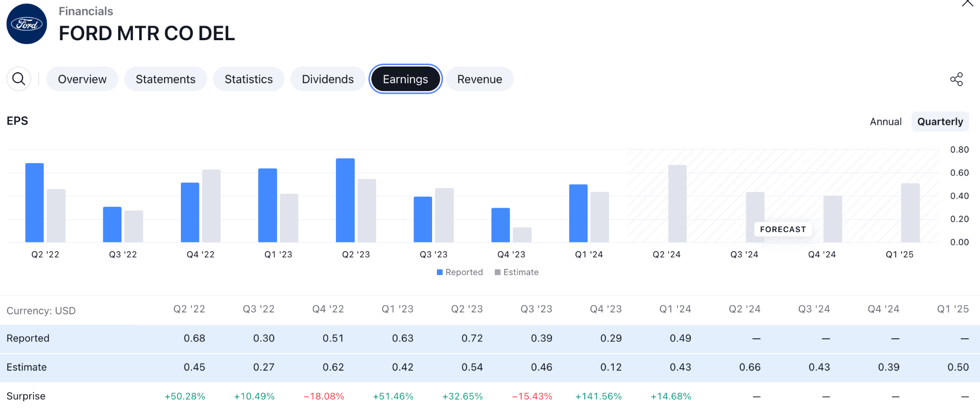The height and width of the screenshot is (410, 980).
Task: Click the Q4 '24 chart axis label
Action: click(822, 255)
